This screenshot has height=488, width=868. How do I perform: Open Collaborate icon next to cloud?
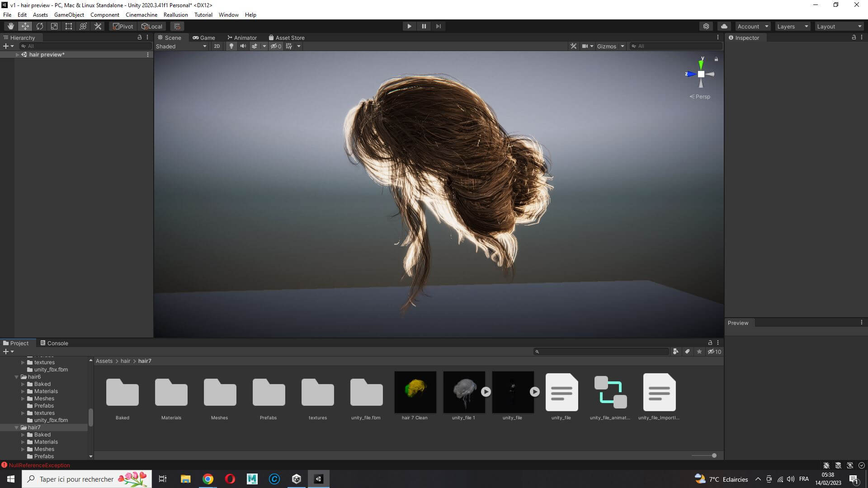(706, 26)
